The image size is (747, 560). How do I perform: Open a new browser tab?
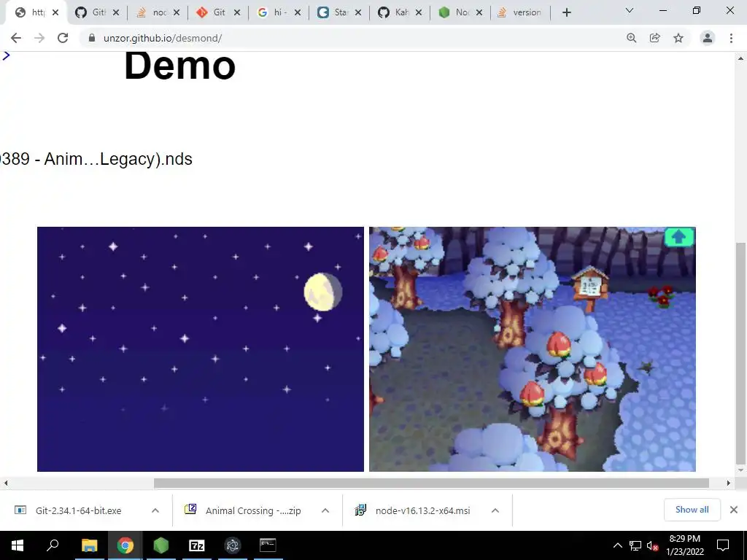(566, 13)
